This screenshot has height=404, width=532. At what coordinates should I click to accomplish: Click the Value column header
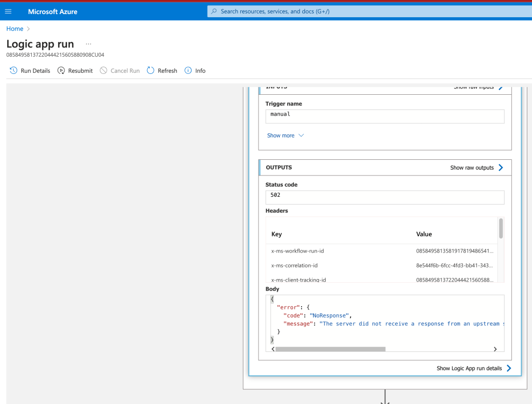click(424, 234)
